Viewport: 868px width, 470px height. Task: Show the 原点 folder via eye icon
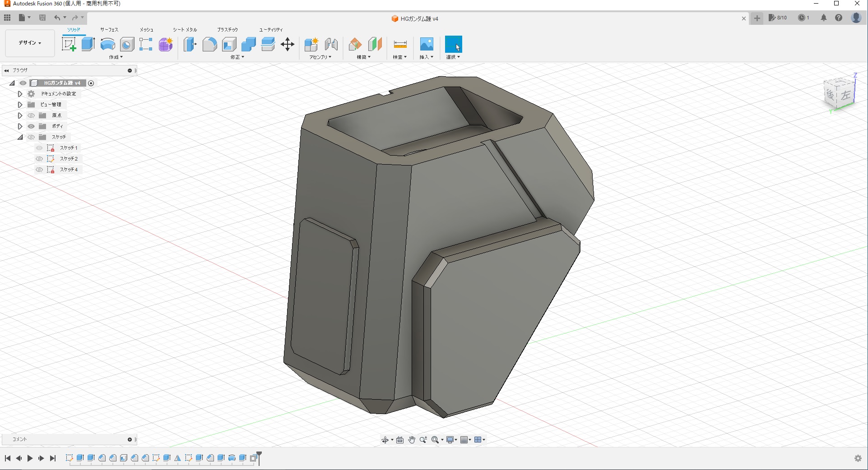coord(31,115)
